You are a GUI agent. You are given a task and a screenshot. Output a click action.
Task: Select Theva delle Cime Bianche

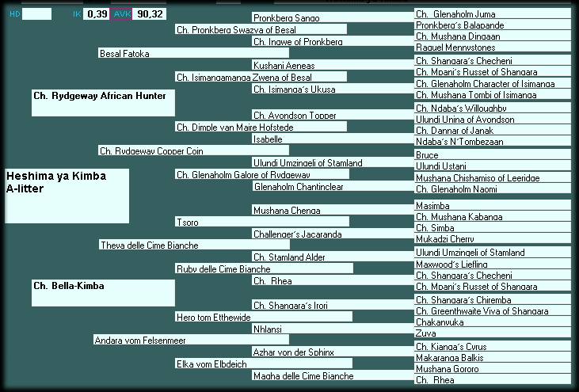click(x=194, y=245)
